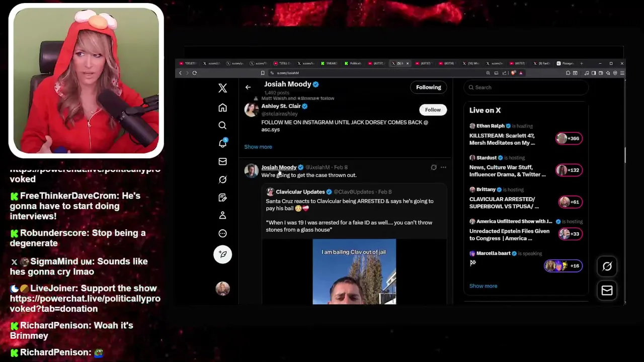Click Brave shields icon in address bar

pos(513,73)
